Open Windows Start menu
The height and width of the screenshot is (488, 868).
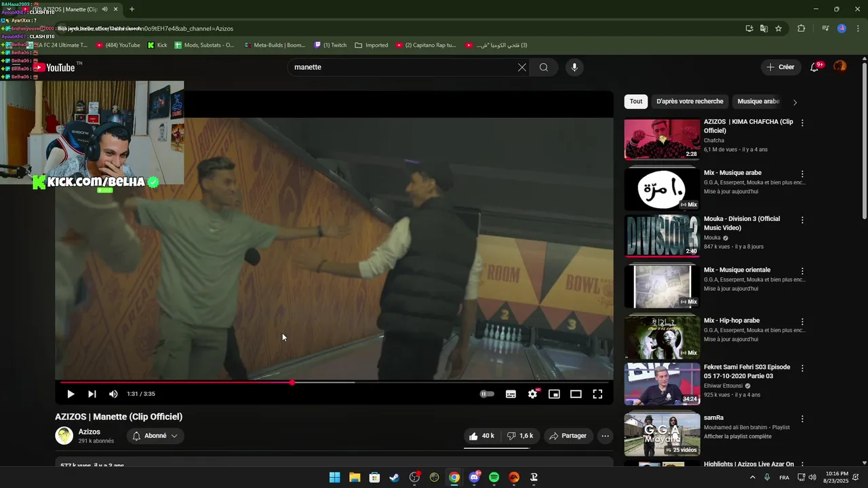[x=334, y=477]
